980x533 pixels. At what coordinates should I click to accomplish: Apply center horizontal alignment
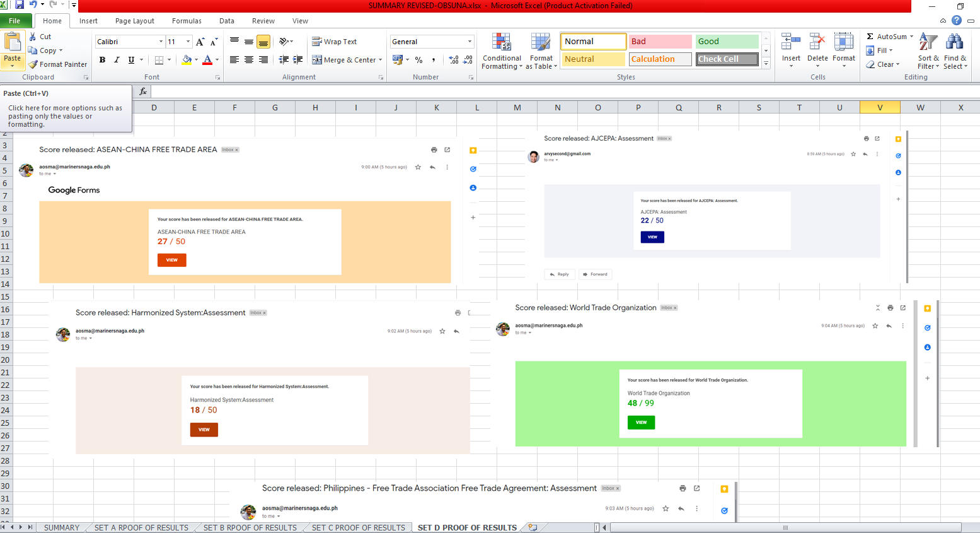[x=249, y=60]
